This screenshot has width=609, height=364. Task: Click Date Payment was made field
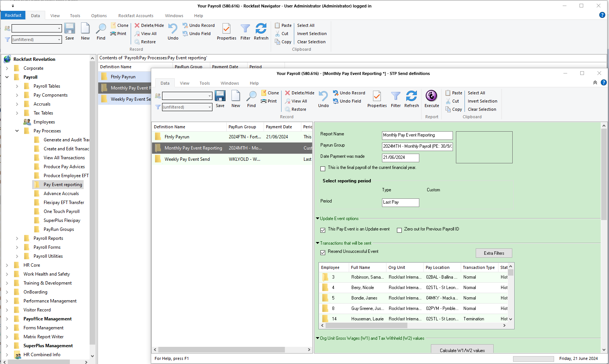[x=400, y=158]
